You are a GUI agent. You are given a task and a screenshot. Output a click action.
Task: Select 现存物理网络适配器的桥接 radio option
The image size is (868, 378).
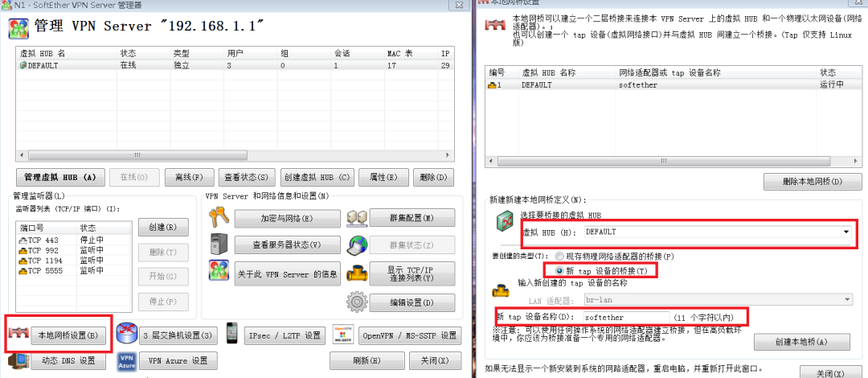[559, 257]
